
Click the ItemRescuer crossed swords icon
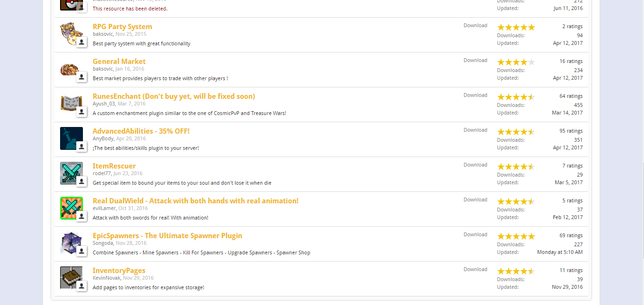coord(70,172)
